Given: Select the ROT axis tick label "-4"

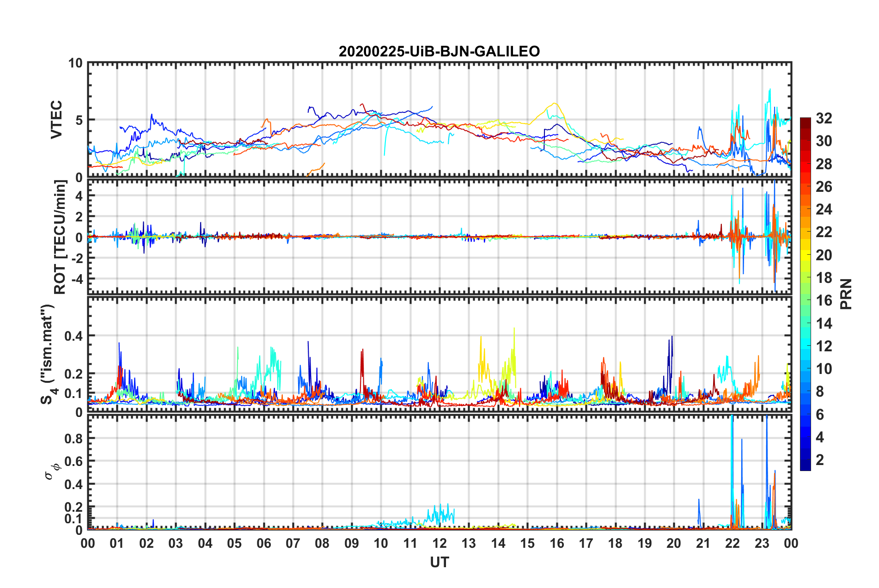Looking at the screenshot, I should tap(76, 279).
